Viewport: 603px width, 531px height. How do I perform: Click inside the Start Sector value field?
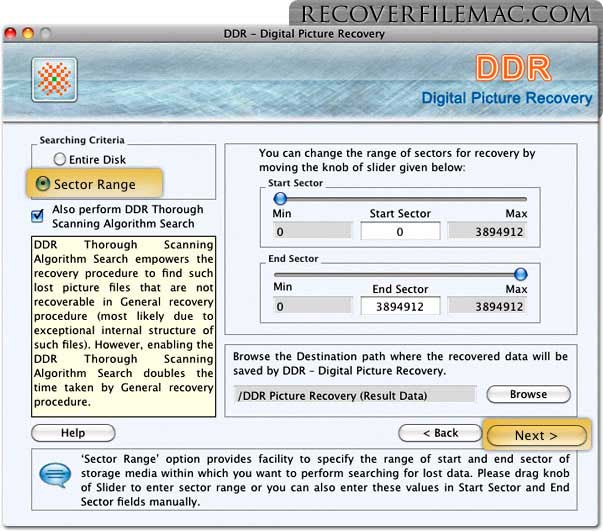click(400, 231)
